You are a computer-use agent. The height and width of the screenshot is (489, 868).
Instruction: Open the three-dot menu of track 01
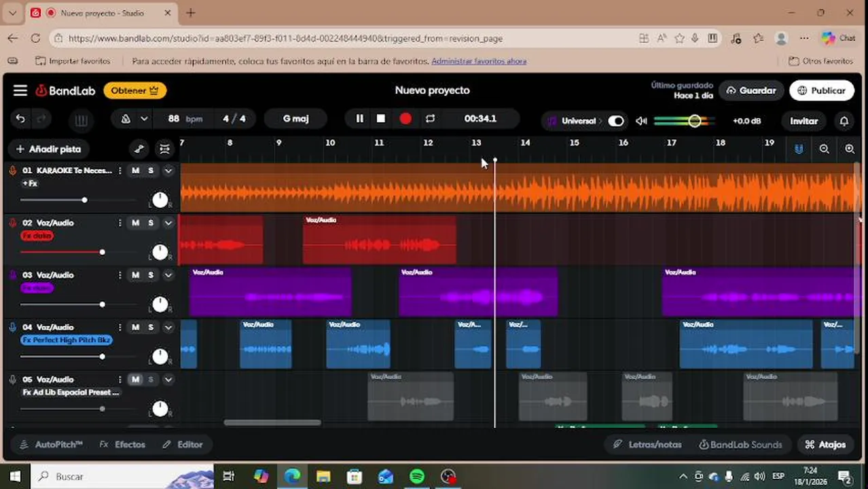pos(120,170)
